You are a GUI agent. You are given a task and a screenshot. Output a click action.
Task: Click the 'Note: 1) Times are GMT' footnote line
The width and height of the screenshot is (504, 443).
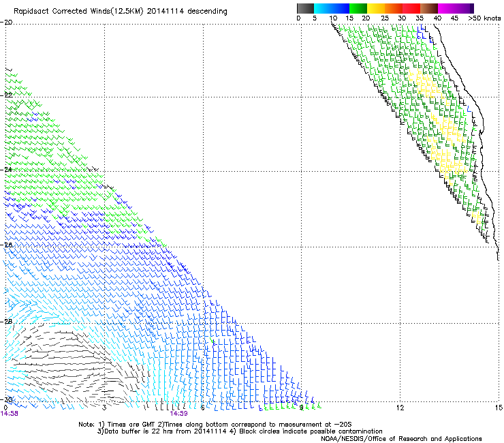215,425
